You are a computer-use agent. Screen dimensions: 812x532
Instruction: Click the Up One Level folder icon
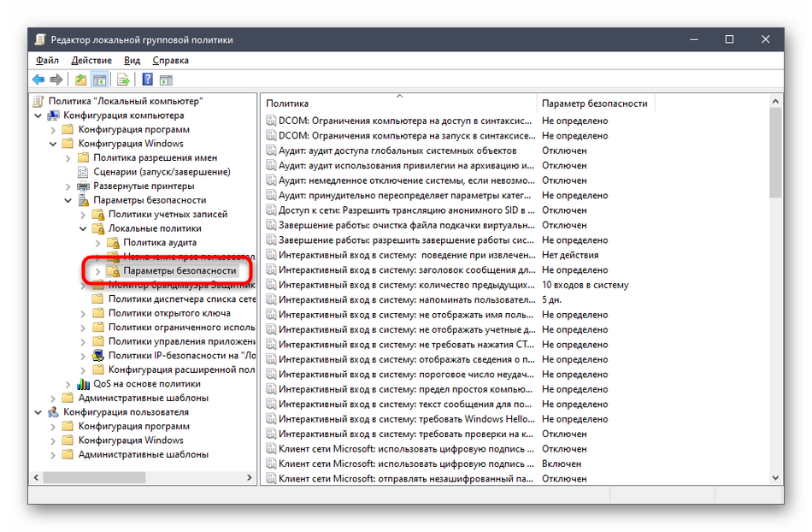(x=80, y=80)
